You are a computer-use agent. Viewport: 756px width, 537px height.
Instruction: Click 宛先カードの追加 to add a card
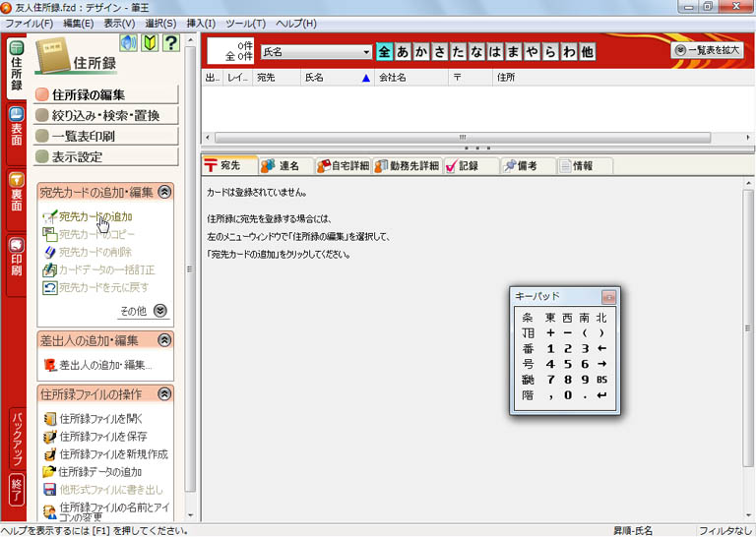coord(94,216)
